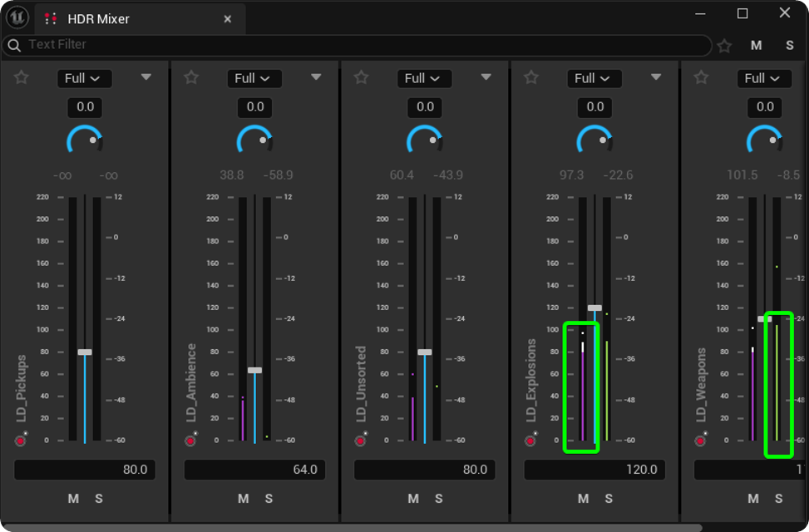
Task: Click the 80.0 volume field on LD_Pickups
Action: [85, 470]
